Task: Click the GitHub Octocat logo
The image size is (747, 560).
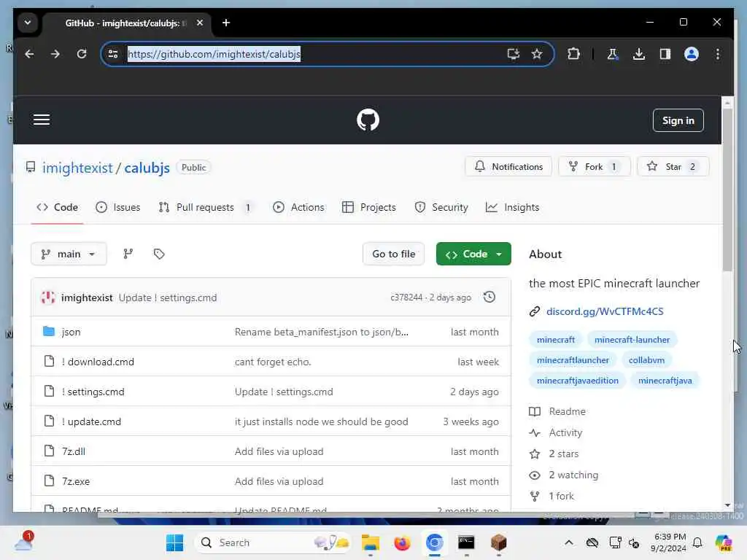Action: click(x=368, y=120)
